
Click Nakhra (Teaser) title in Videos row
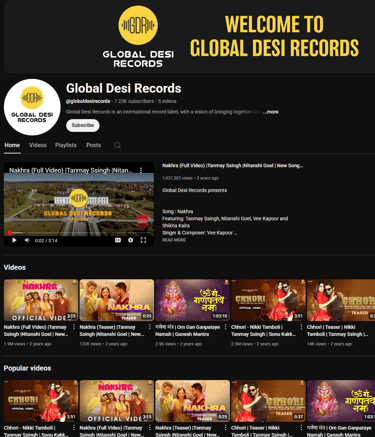112,331
